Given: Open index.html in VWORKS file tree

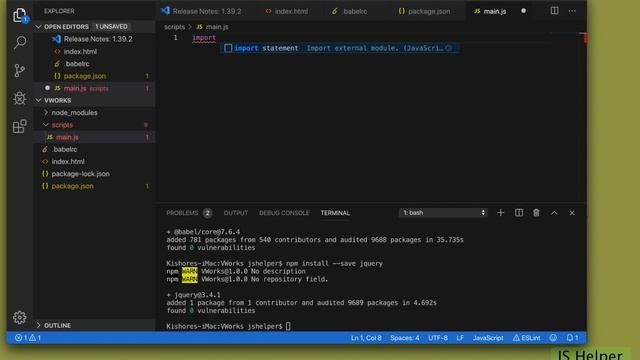Looking at the screenshot, I should 95,162.
